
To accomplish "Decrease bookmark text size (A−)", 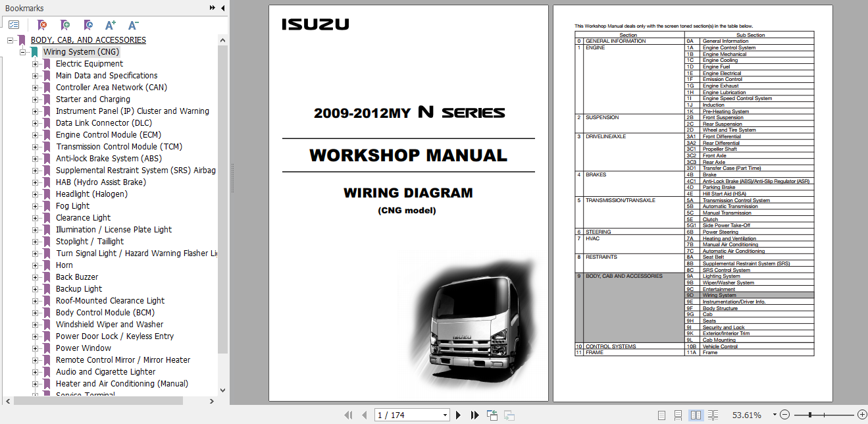I will (x=133, y=25).
